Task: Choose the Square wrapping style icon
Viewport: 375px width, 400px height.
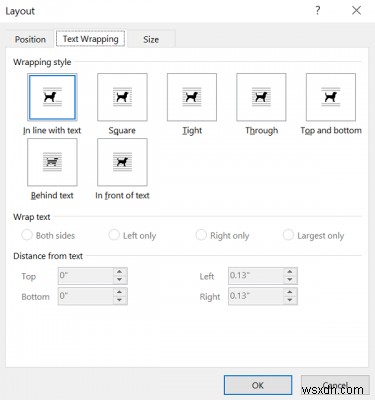Action: coord(122,97)
